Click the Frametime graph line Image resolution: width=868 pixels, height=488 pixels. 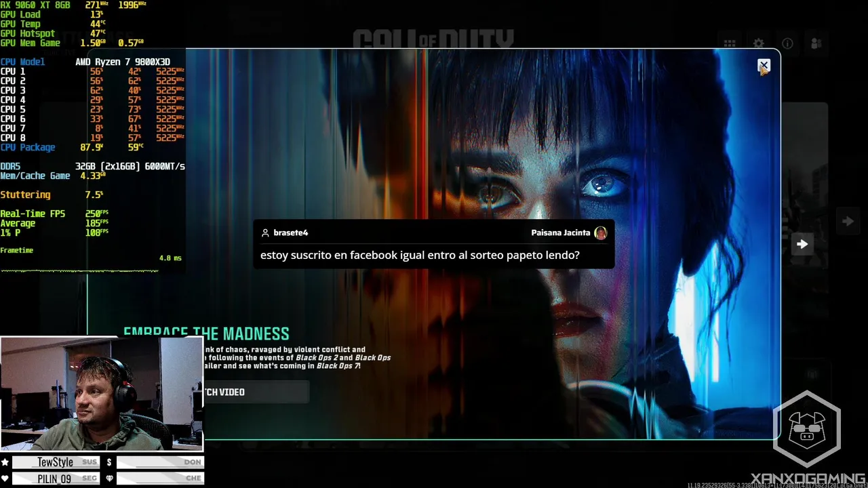(79, 270)
